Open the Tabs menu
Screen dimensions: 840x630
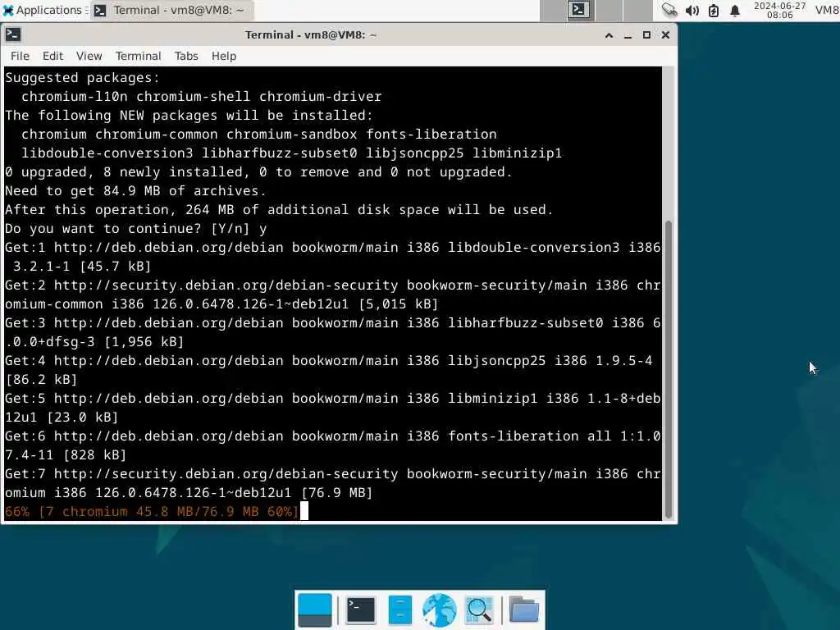186,56
